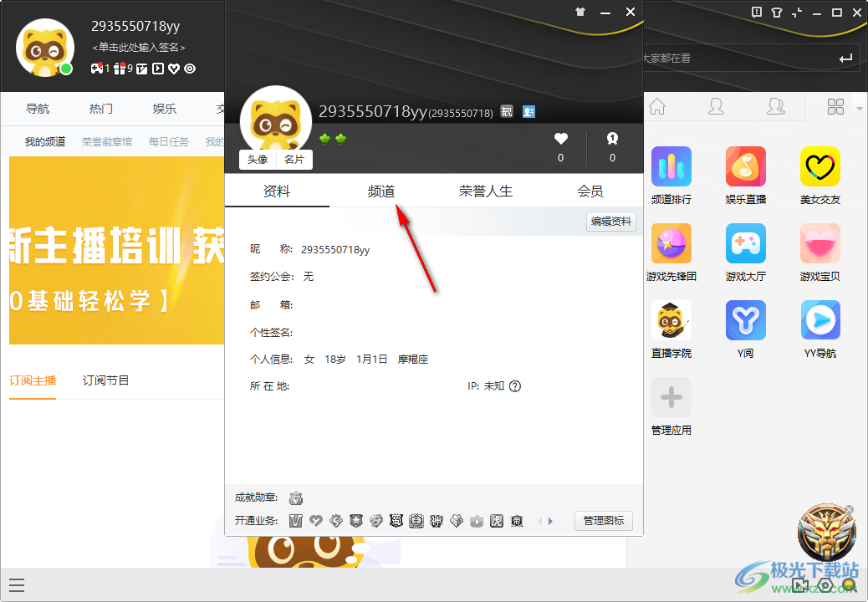
Task: Click the game controller icon under the username
Action: (x=97, y=69)
